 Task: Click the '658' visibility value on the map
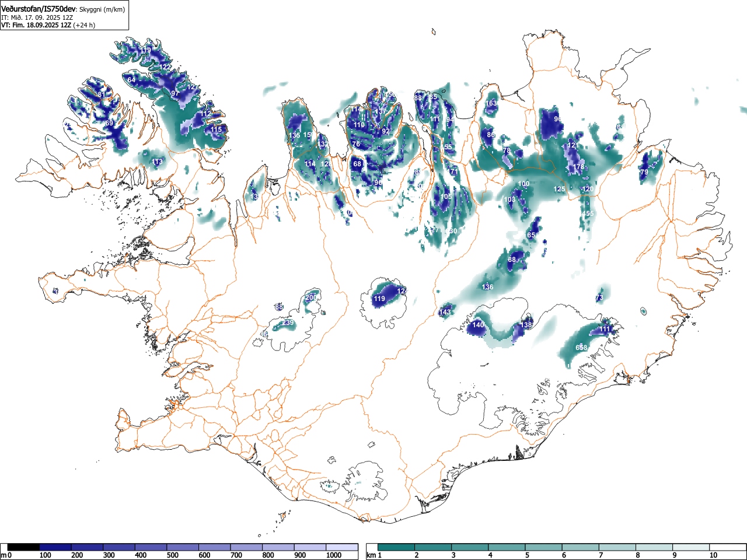(581, 348)
